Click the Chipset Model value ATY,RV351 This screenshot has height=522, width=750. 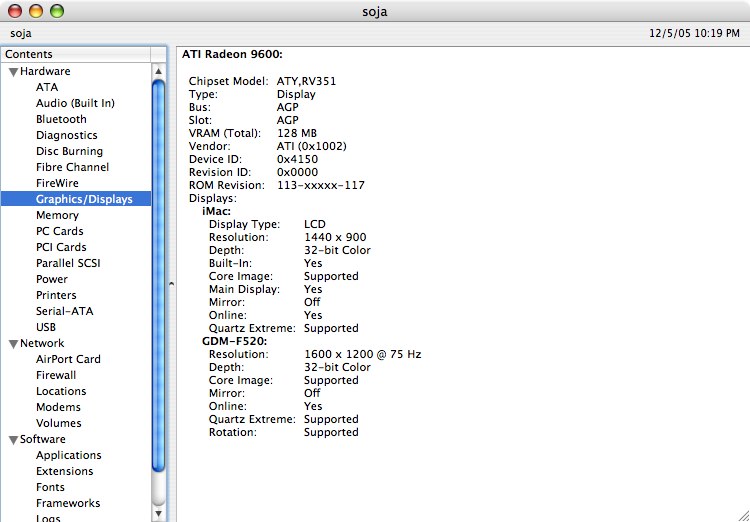306,81
